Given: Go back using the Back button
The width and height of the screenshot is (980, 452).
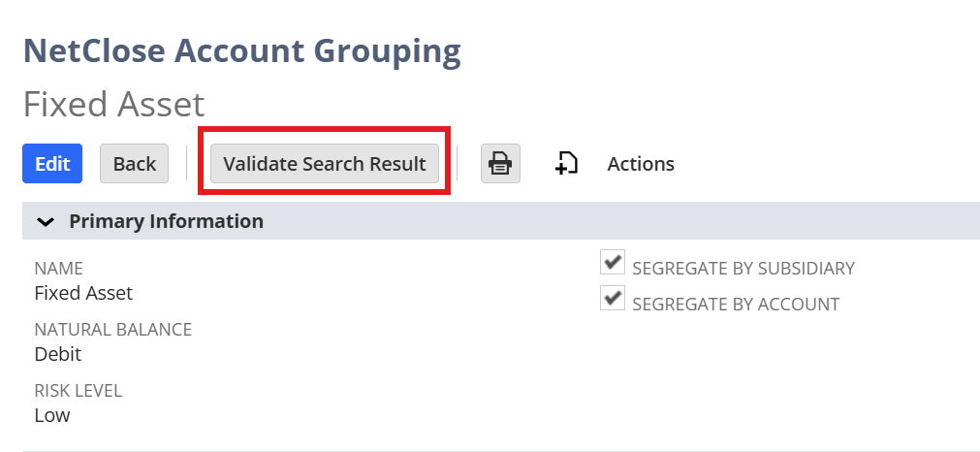Looking at the screenshot, I should pos(134,164).
